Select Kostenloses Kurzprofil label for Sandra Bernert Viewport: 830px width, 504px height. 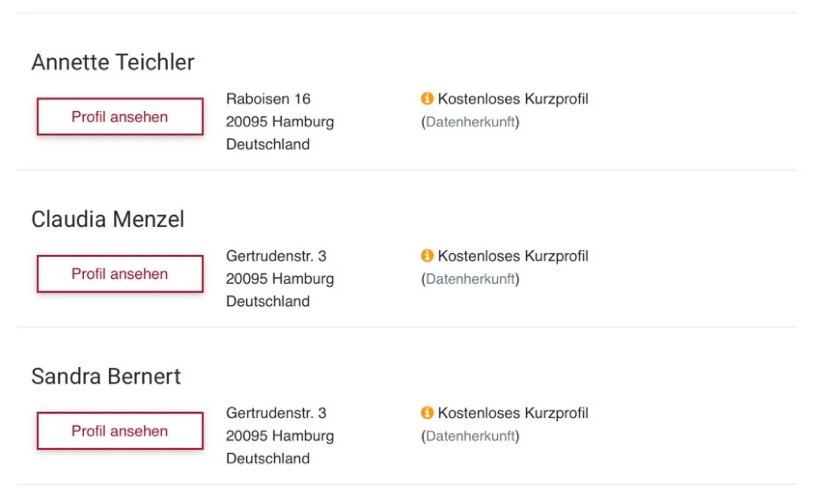513,413
